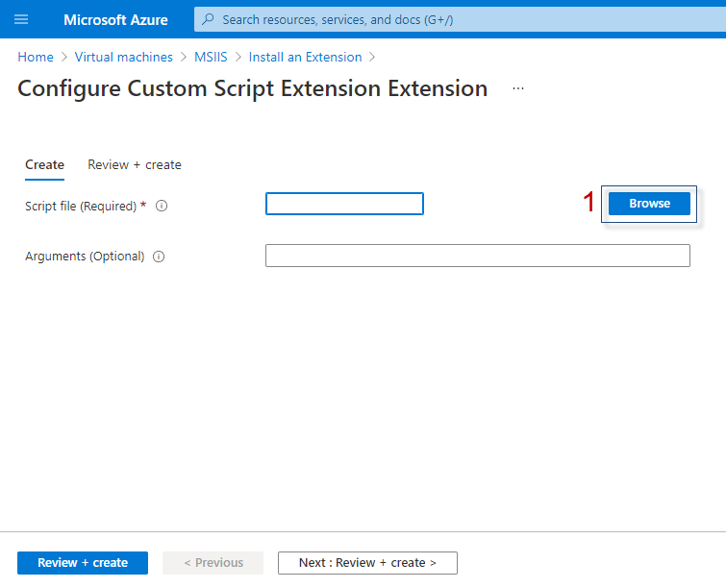Screen dimensions: 726x588
Task: Open the ellipsis more options menu
Action: [518, 88]
